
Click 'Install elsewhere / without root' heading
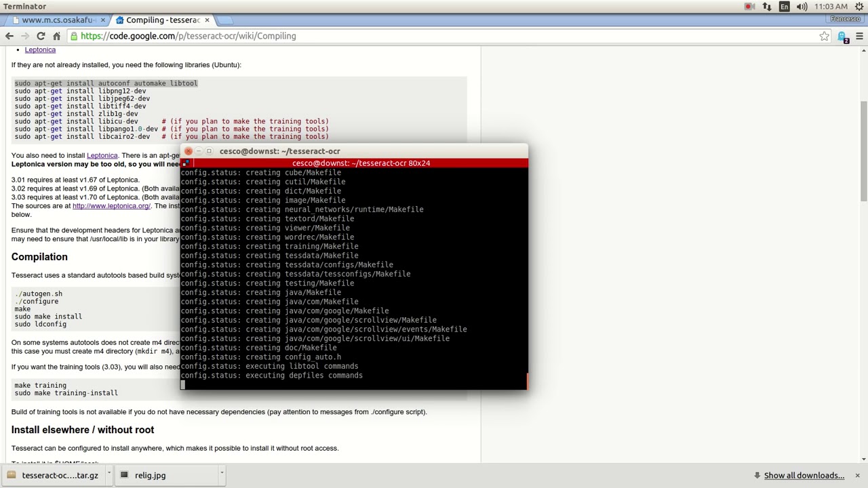click(x=83, y=430)
